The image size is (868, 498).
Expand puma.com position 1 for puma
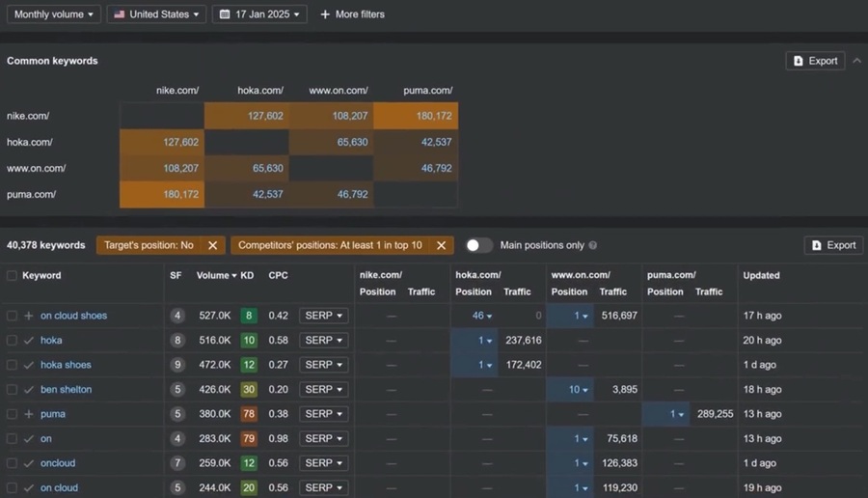coord(676,414)
